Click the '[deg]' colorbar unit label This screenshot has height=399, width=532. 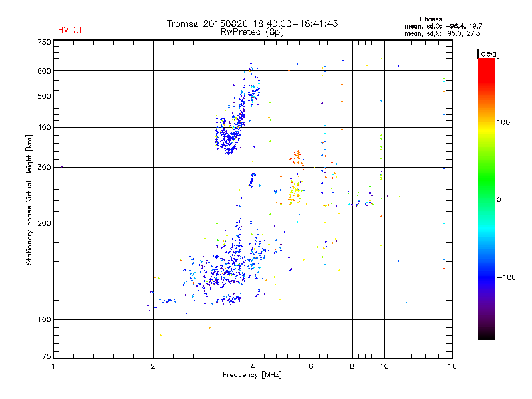(488, 53)
